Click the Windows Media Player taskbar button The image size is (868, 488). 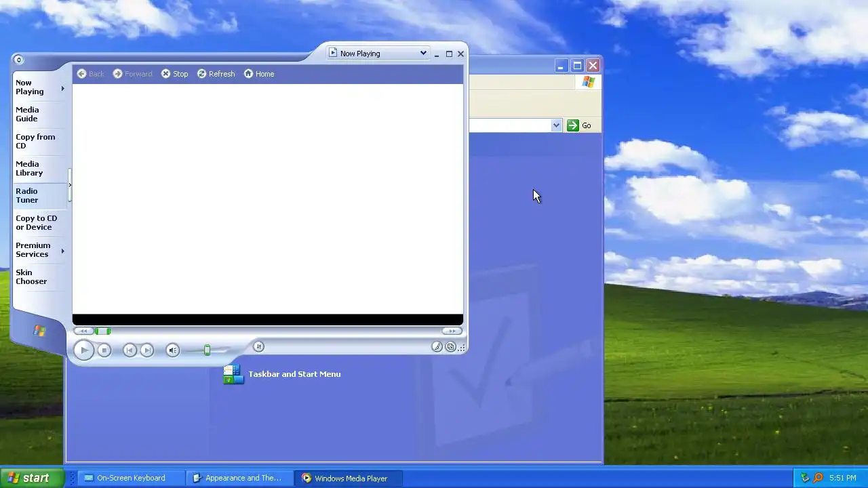click(x=349, y=478)
